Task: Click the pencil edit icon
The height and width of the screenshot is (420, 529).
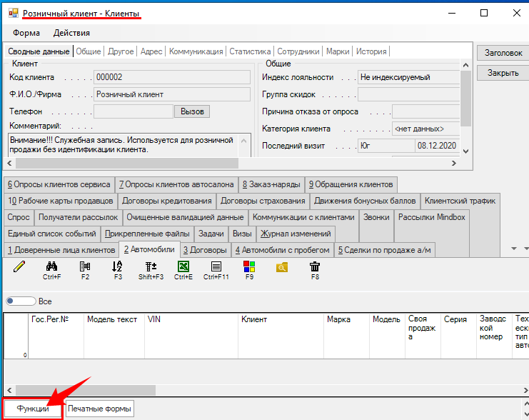Action: [19, 266]
